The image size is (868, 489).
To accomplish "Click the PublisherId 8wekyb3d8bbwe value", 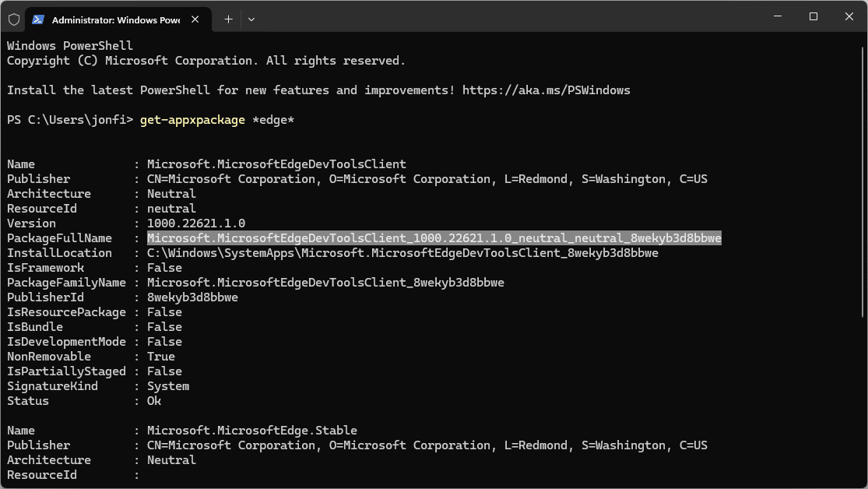I will [x=192, y=297].
